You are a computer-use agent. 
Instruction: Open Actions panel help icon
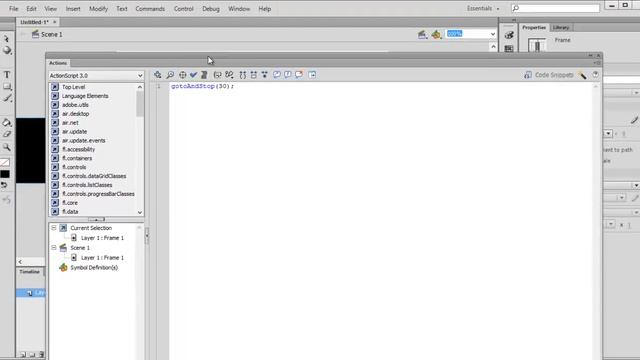596,75
